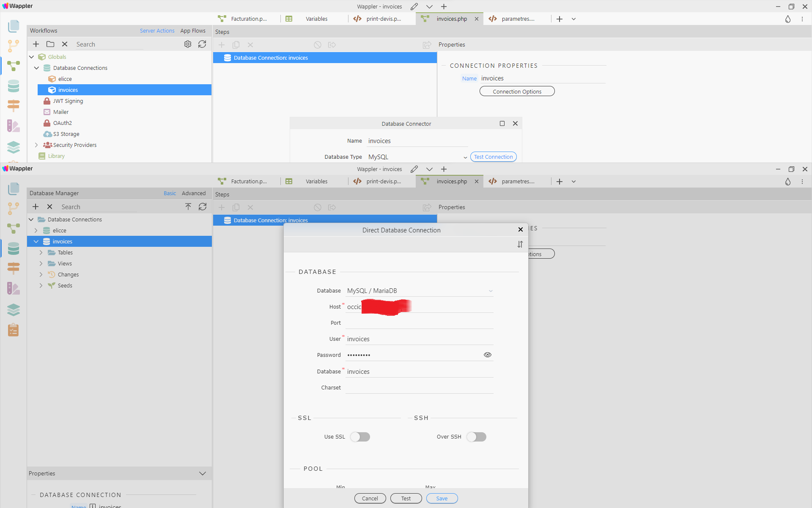
Task: Open Database Manager in lower sidebar
Action: pos(14,248)
